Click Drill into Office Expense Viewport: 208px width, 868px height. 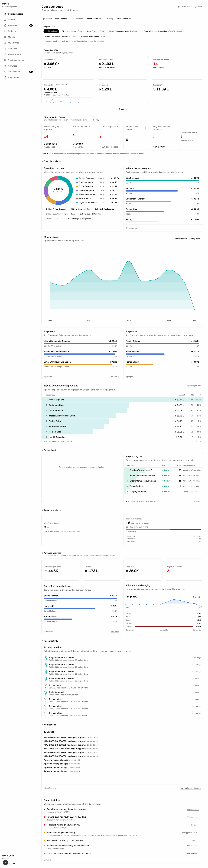(x=105, y=209)
